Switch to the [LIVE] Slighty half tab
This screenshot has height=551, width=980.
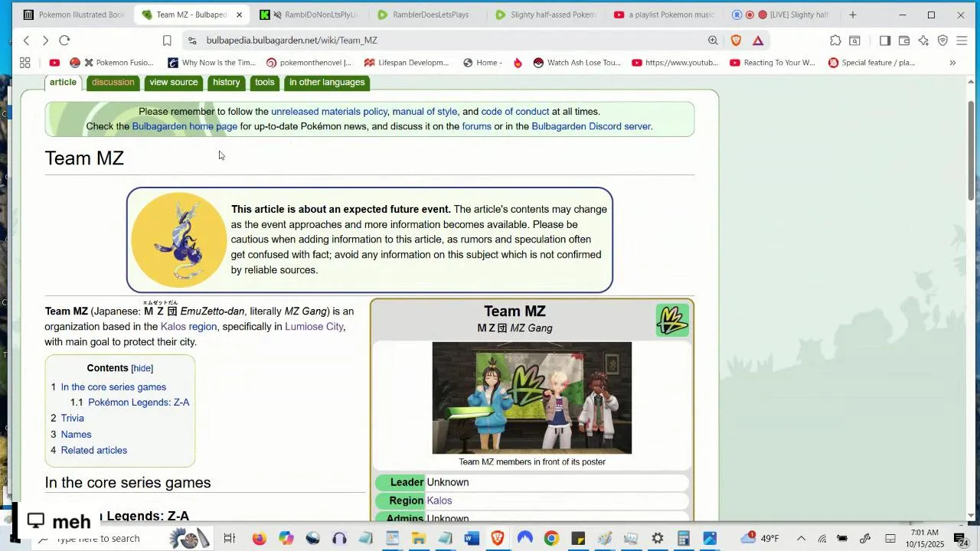coord(781,15)
